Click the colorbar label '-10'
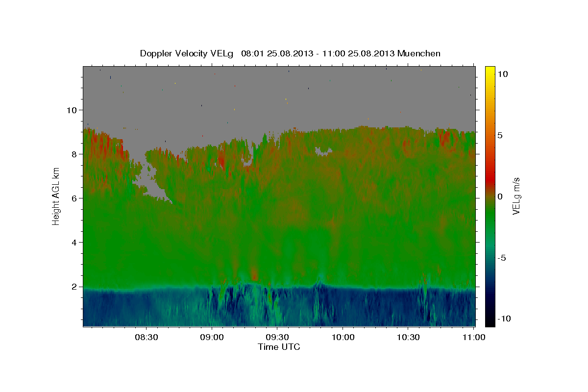Viewport: 588px width, 392px height. click(504, 319)
